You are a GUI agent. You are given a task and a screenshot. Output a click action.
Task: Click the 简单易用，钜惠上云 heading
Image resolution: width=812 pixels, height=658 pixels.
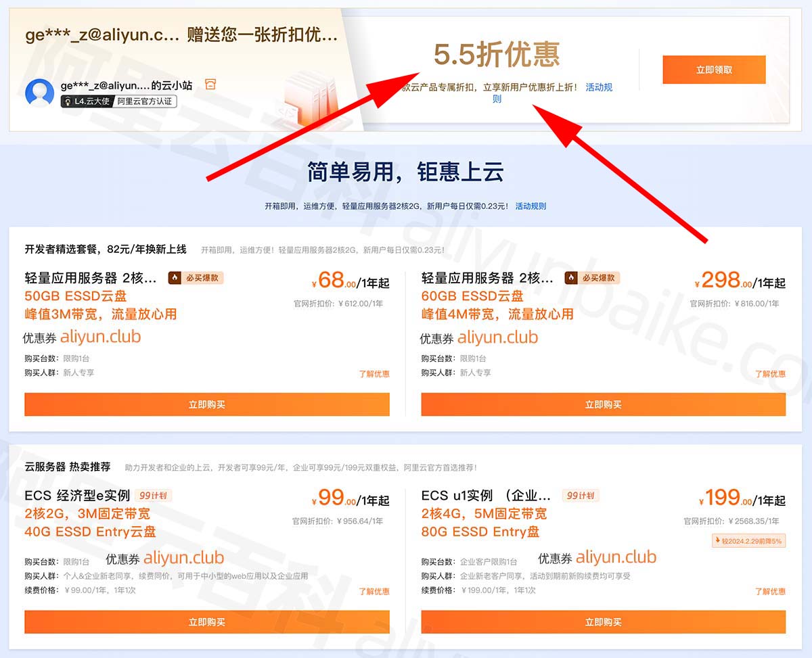pyautogui.click(x=406, y=172)
